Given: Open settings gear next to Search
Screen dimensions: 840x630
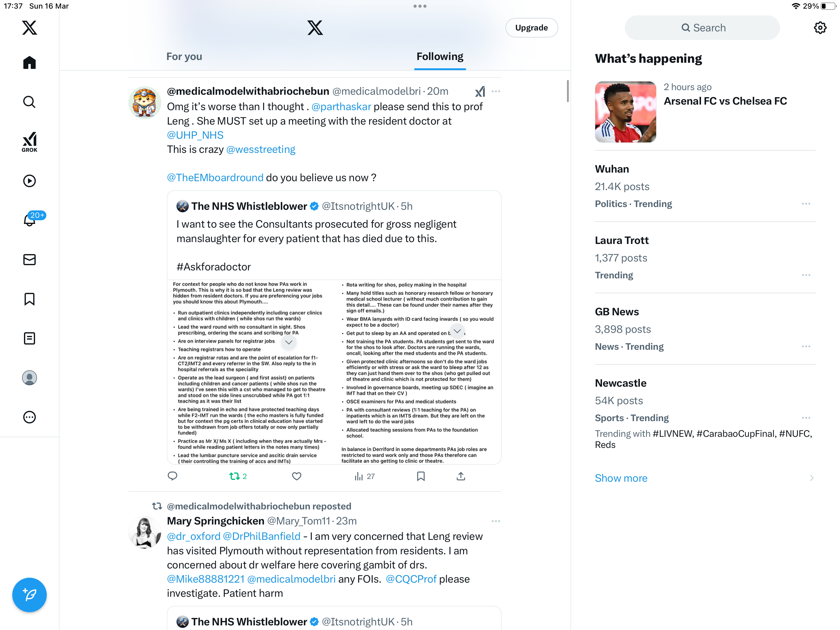Looking at the screenshot, I should point(820,28).
